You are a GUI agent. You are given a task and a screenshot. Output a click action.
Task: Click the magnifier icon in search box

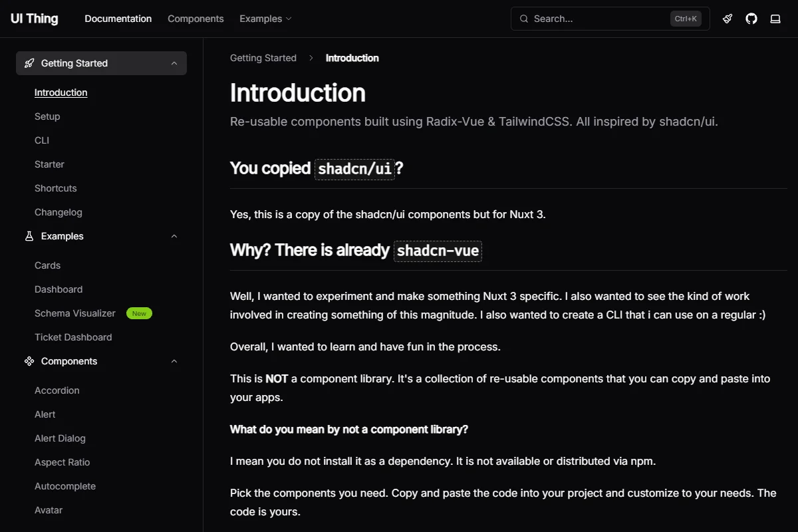pos(524,19)
